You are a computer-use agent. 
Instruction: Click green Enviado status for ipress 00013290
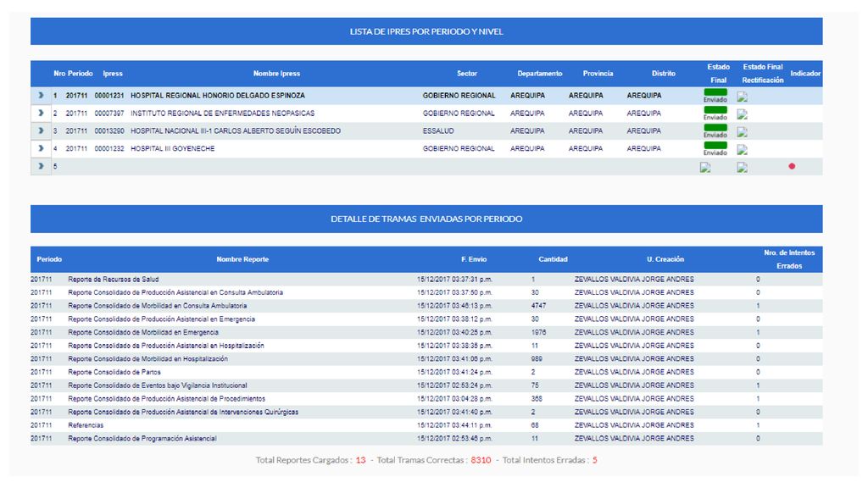(x=715, y=131)
